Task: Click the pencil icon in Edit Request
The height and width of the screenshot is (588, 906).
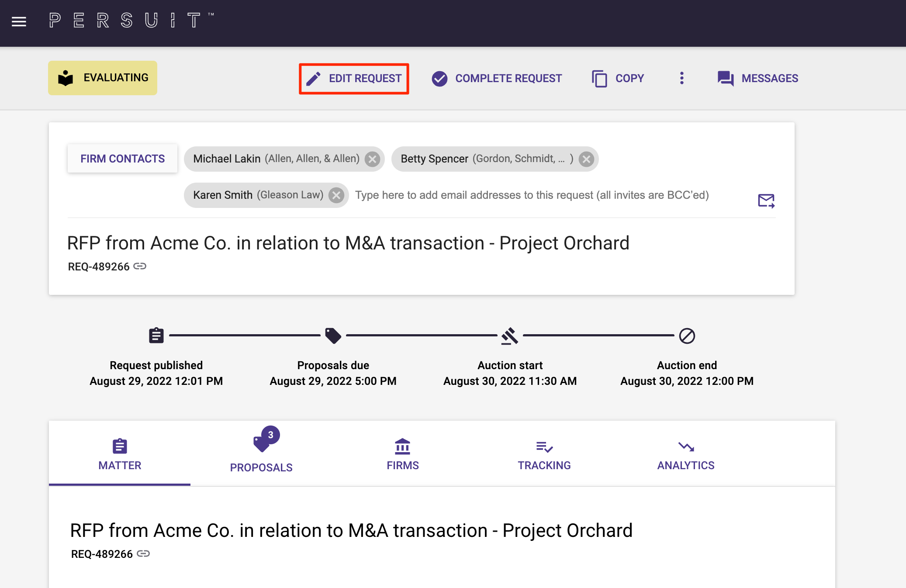Action: coord(313,79)
